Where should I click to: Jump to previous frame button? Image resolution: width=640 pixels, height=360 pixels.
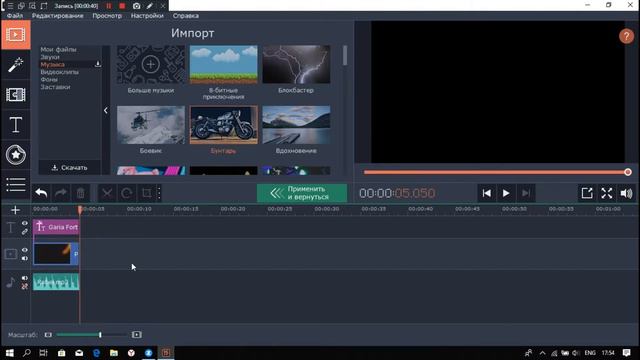point(487,193)
